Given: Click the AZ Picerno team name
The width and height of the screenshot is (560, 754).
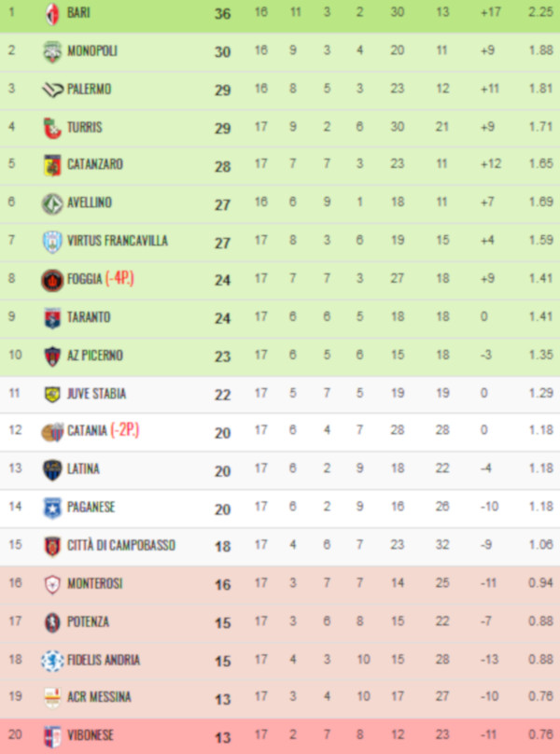Looking at the screenshot, I should 95,356.
